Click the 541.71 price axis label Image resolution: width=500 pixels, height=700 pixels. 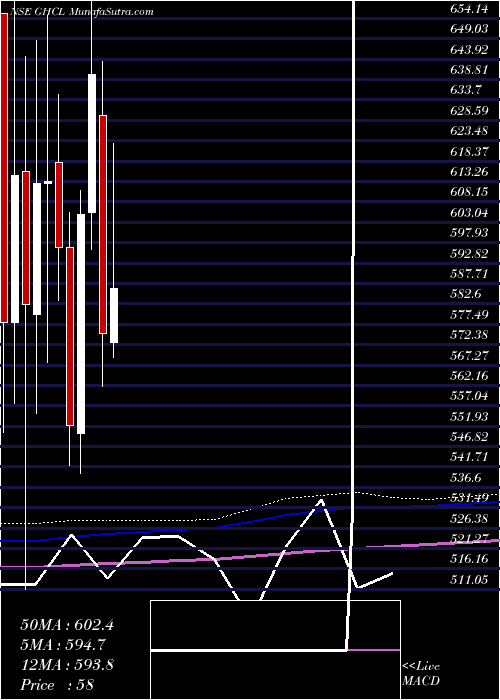470,458
